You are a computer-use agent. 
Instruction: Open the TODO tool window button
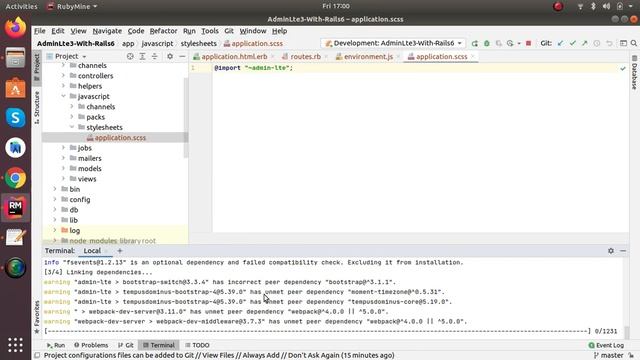point(197,345)
